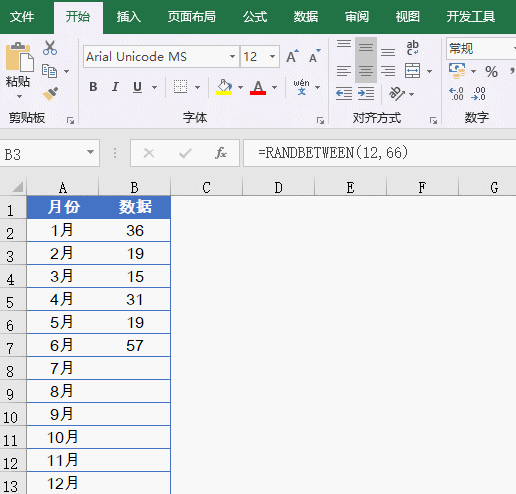The image size is (516, 494).
Task: Click the 粘贴 paste button
Action: coord(19,70)
